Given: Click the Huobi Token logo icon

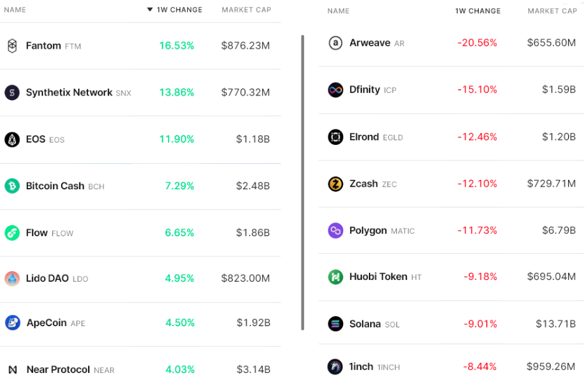Looking at the screenshot, I should [x=335, y=277].
